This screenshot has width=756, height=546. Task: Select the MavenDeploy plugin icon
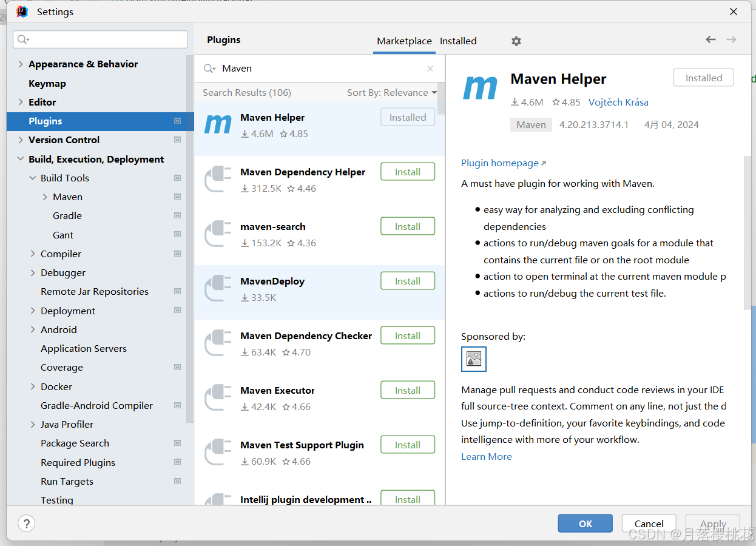click(x=218, y=289)
